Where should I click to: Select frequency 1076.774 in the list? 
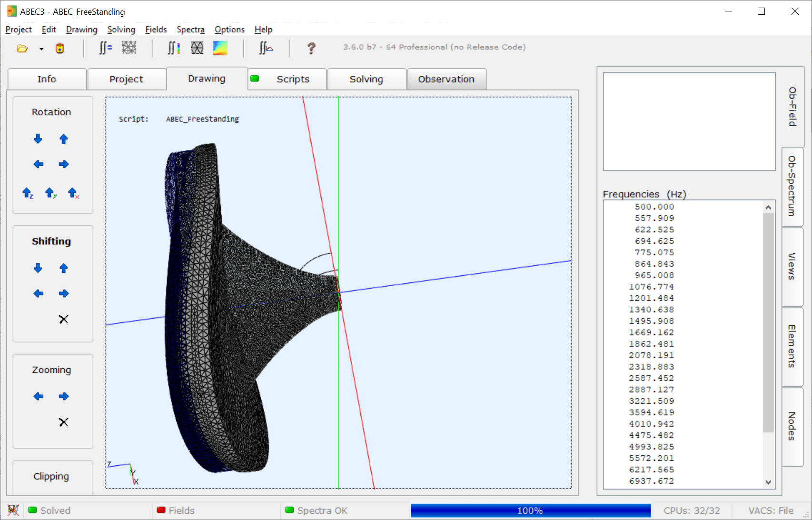tap(651, 287)
